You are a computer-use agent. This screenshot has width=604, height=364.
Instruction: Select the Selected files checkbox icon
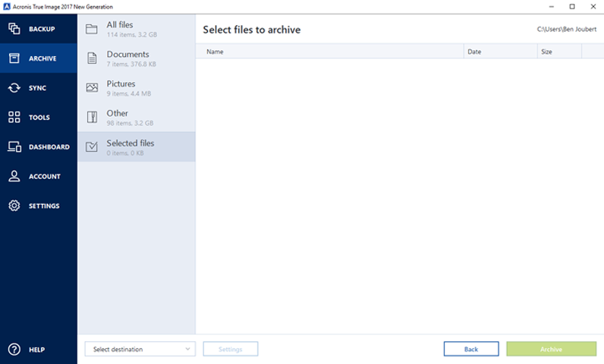[92, 147]
